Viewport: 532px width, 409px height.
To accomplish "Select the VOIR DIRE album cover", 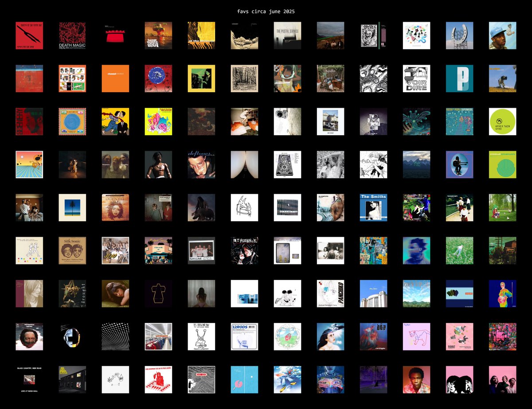I will 416,78.
